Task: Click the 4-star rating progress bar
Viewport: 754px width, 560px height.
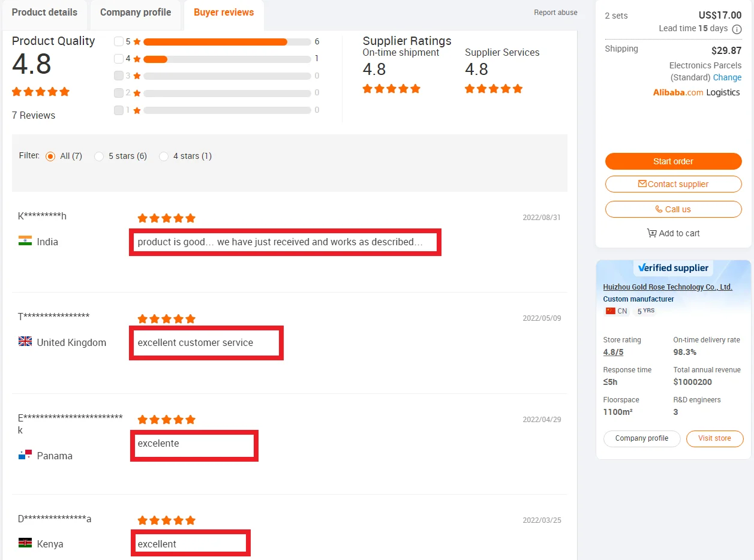Action: (x=227, y=59)
